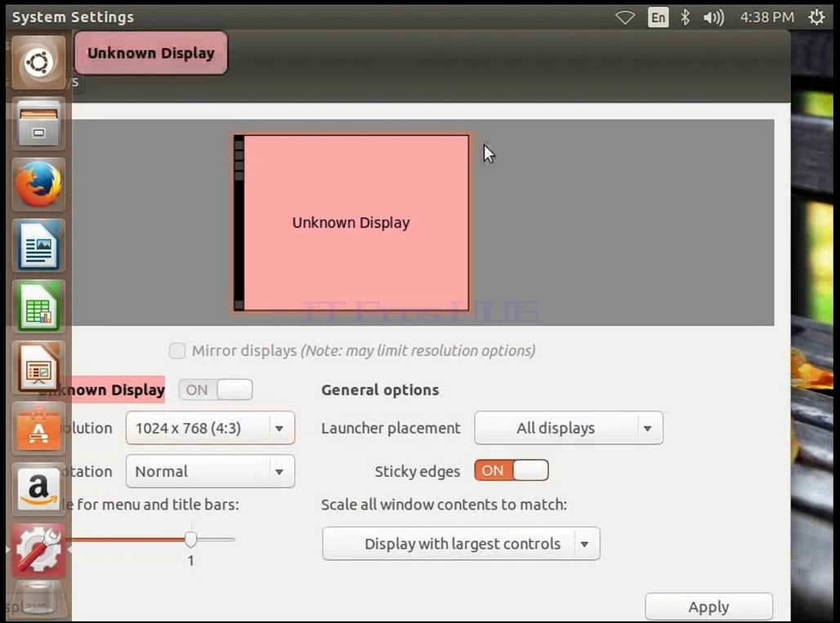840x623 pixels.
Task: Open Display with largest controls dropdown
Action: [461, 544]
